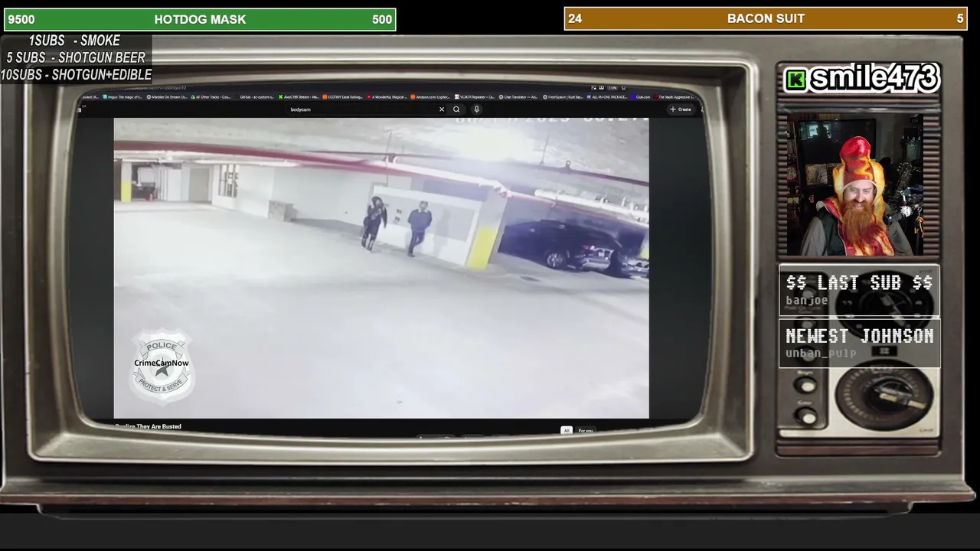980x551 pixels.
Task: Click the "1SUBS - SMOKE" reward line
Action: coord(74,41)
